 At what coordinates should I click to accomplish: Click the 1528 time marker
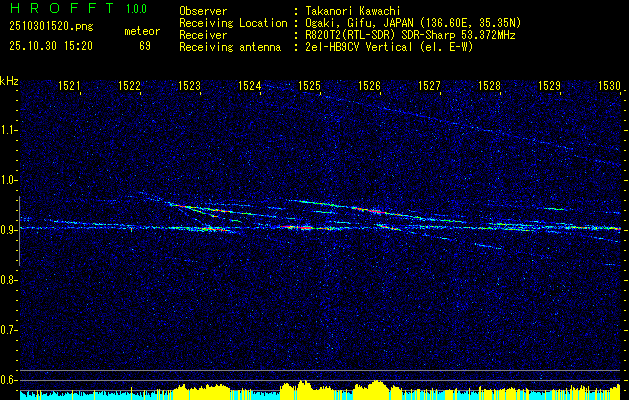(x=489, y=85)
